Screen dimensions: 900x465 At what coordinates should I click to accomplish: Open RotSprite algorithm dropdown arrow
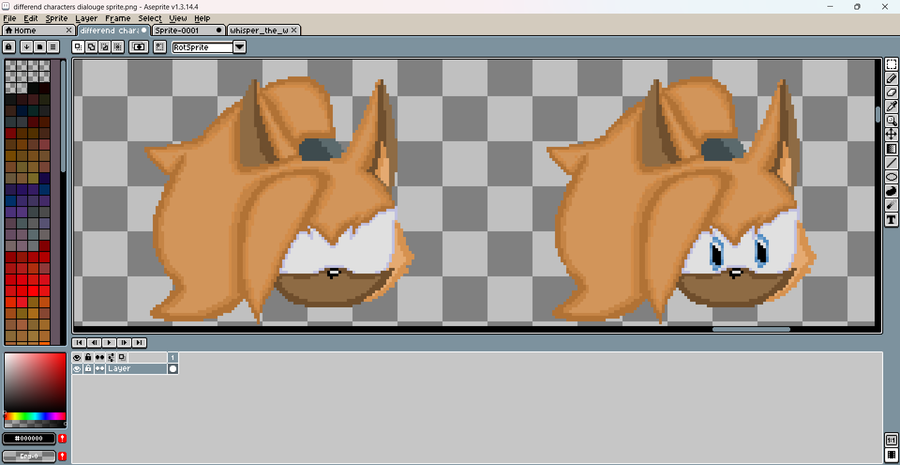click(x=239, y=47)
